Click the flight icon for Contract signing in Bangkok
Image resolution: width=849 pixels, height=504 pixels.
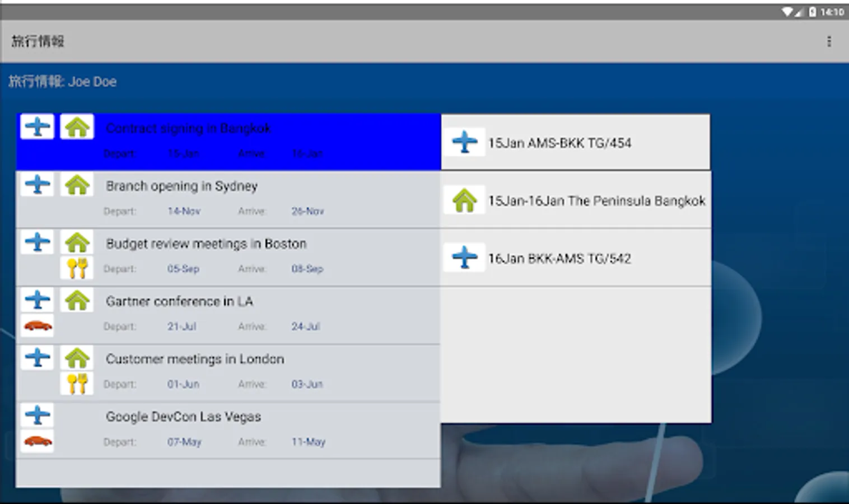pyautogui.click(x=38, y=127)
